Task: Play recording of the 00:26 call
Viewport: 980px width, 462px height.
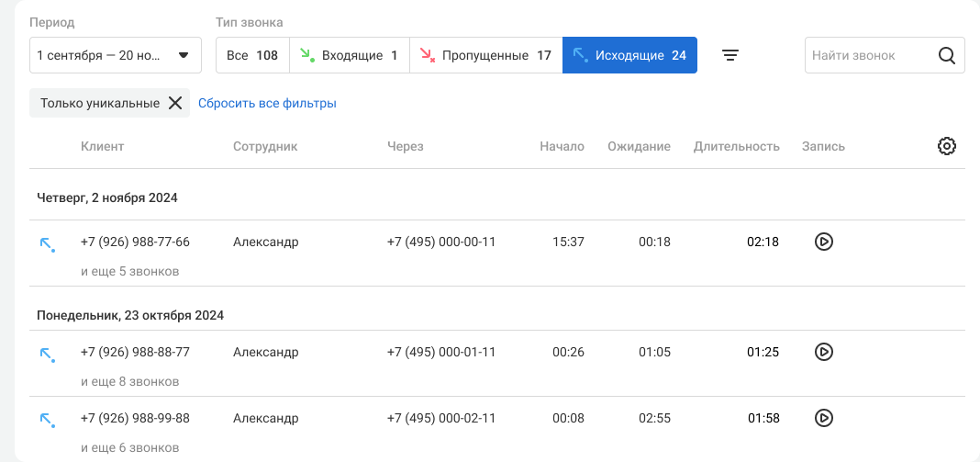Action: pyautogui.click(x=823, y=352)
